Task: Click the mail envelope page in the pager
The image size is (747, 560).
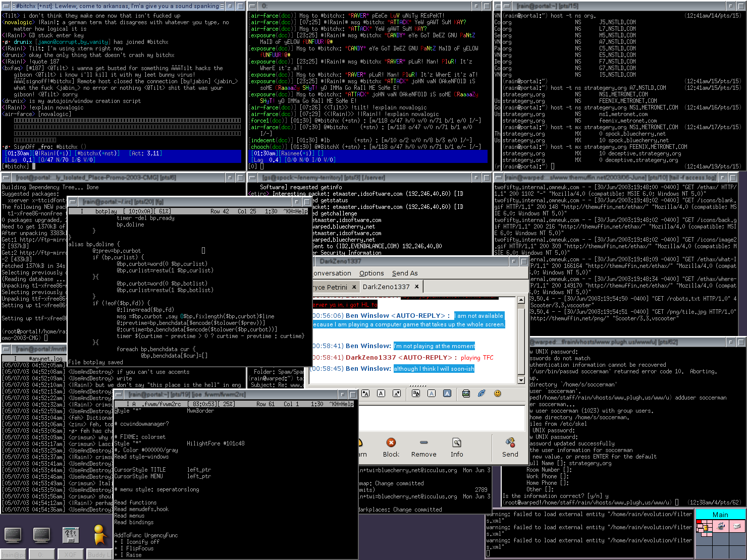Action: [736, 526]
